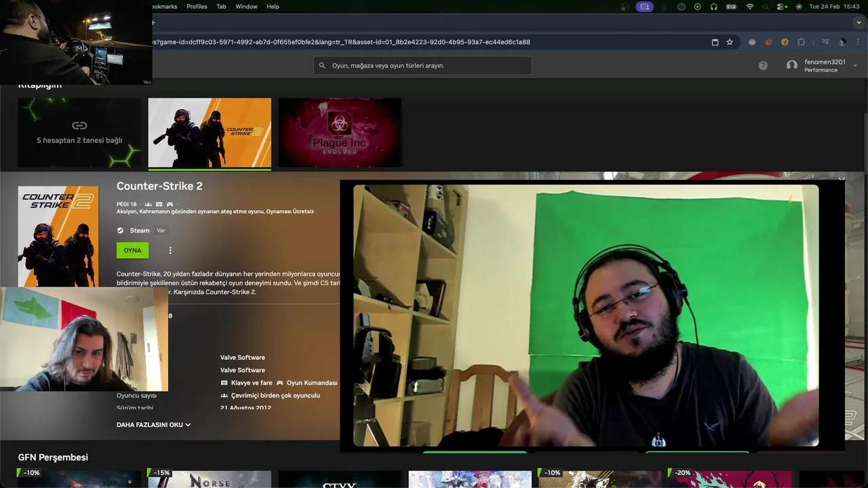Click the orange bell extension icon

pyautogui.click(x=768, y=42)
